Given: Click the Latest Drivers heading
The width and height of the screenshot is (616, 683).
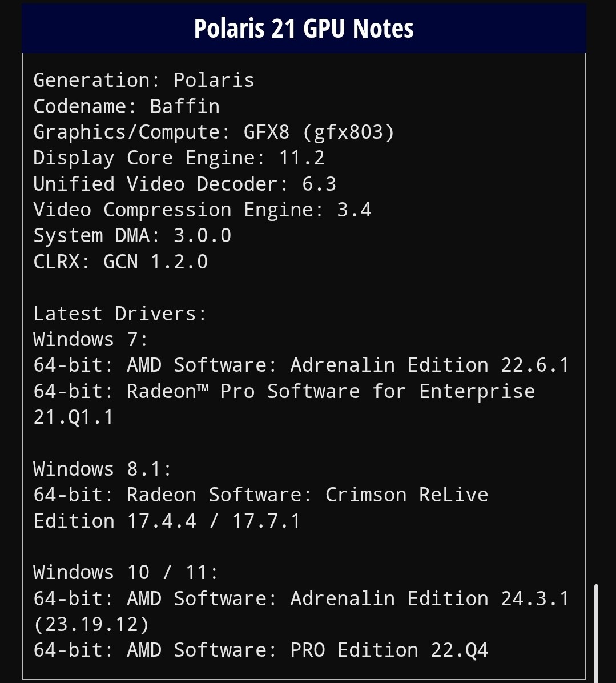Looking at the screenshot, I should click(x=120, y=314).
